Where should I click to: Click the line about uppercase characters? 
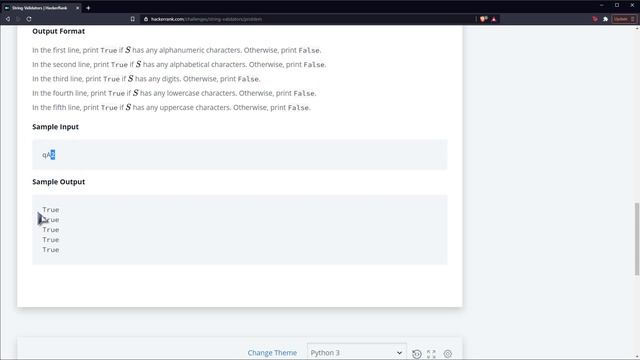pos(171,107)
